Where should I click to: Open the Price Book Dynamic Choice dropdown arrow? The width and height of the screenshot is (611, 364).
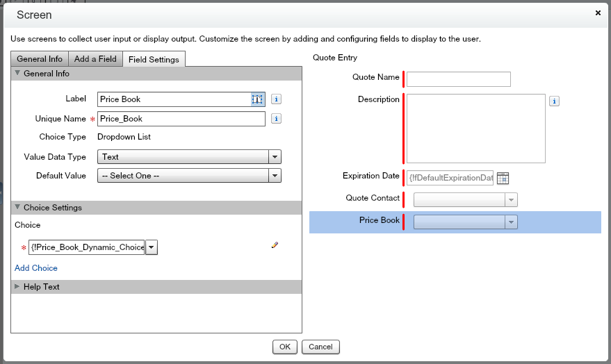[x=152, y=247]
